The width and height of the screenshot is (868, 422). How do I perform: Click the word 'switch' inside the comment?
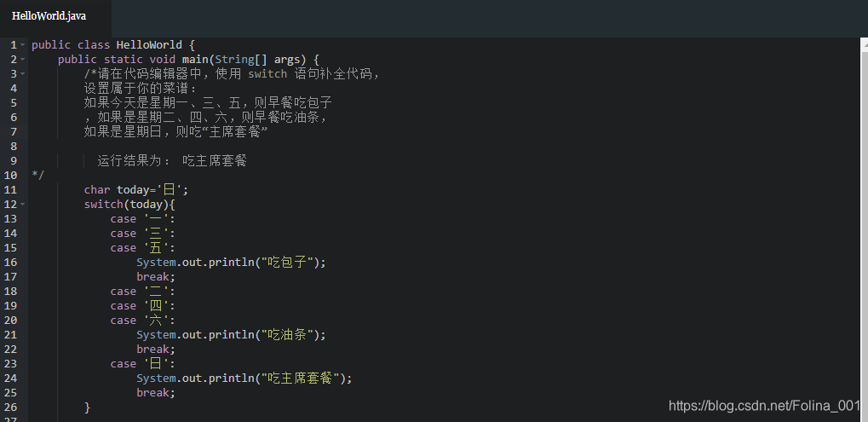click(267, 73)
